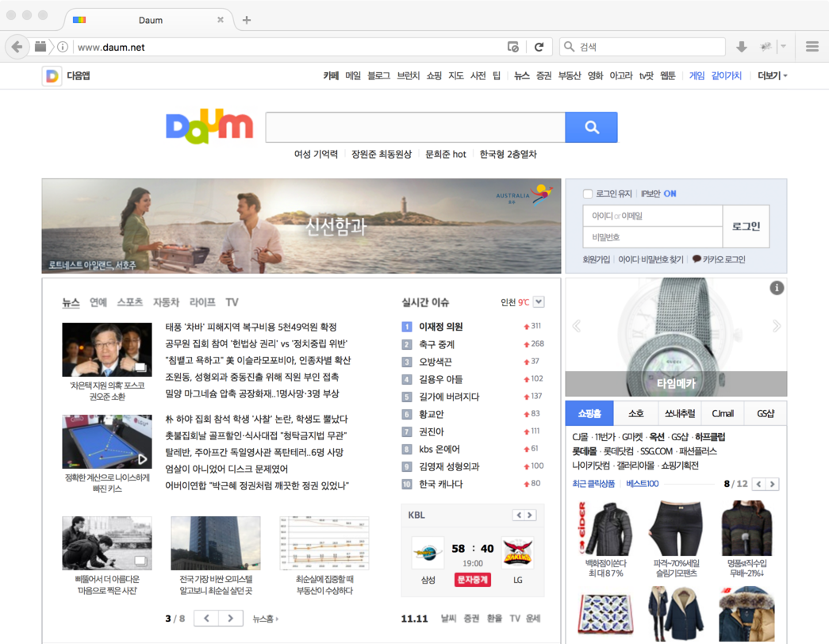Click previous arrow in shopping 8/12 pager
This screenshot has width=829, height=644.
point(758,484)
